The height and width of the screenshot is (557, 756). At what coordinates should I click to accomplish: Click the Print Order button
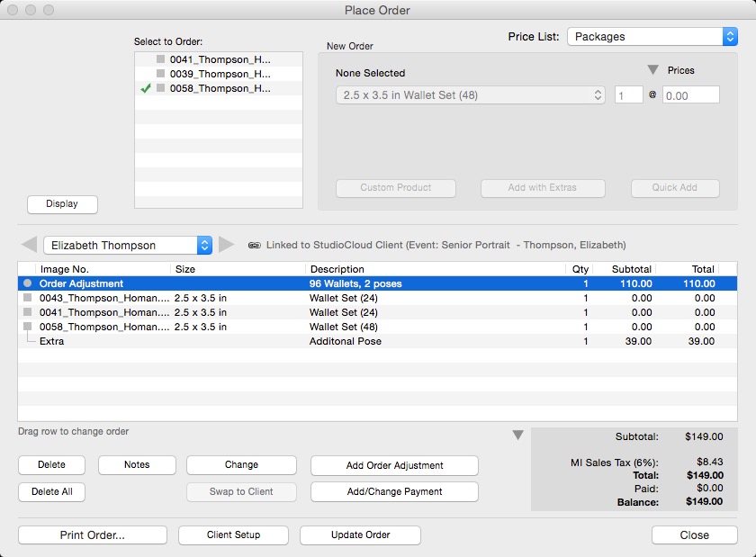(93, 535)
